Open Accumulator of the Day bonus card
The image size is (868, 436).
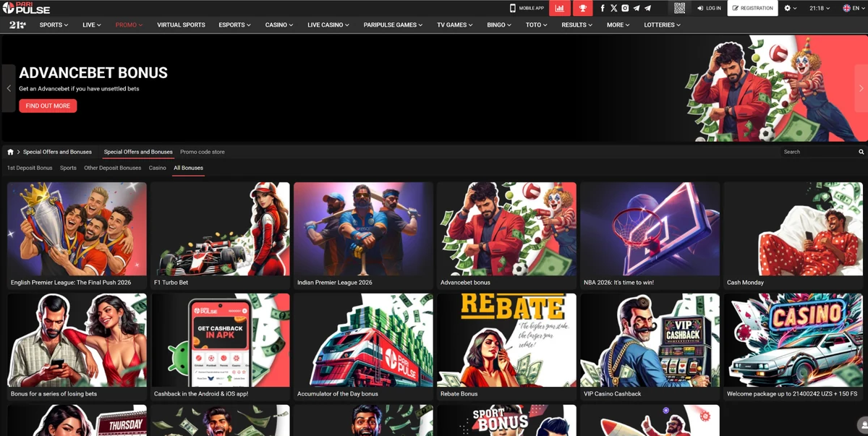click(x=363, y=347)
